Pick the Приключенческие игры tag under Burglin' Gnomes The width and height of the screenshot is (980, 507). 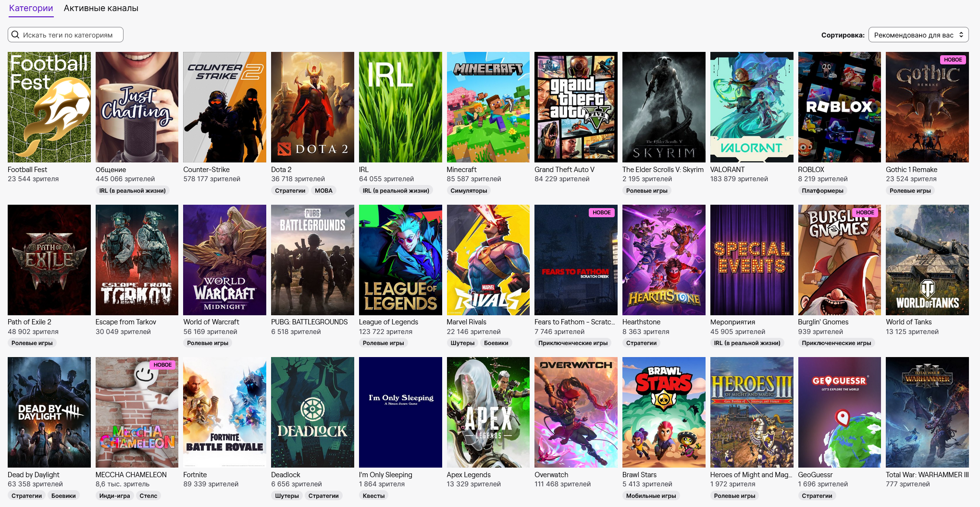coord(836,343)
